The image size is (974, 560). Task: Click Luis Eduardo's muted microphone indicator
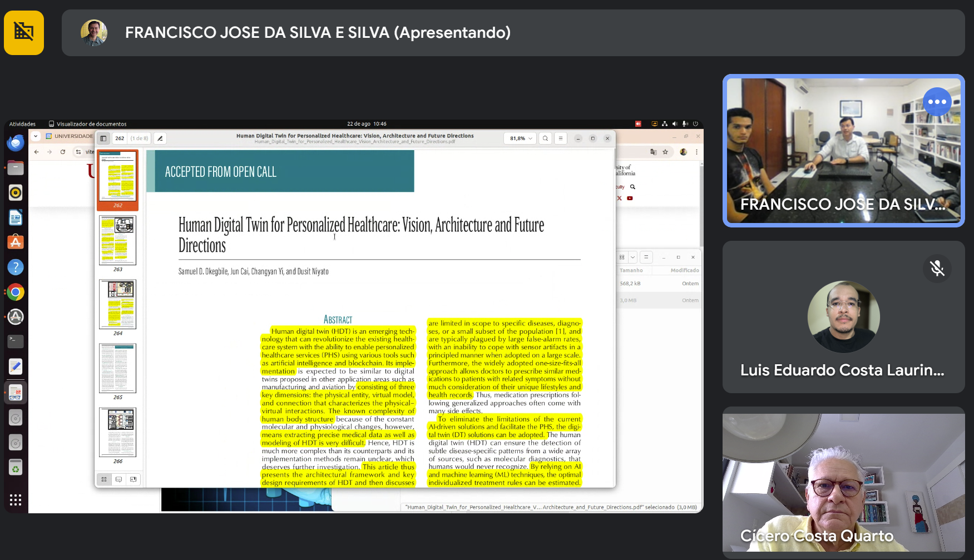coord(937,269)
